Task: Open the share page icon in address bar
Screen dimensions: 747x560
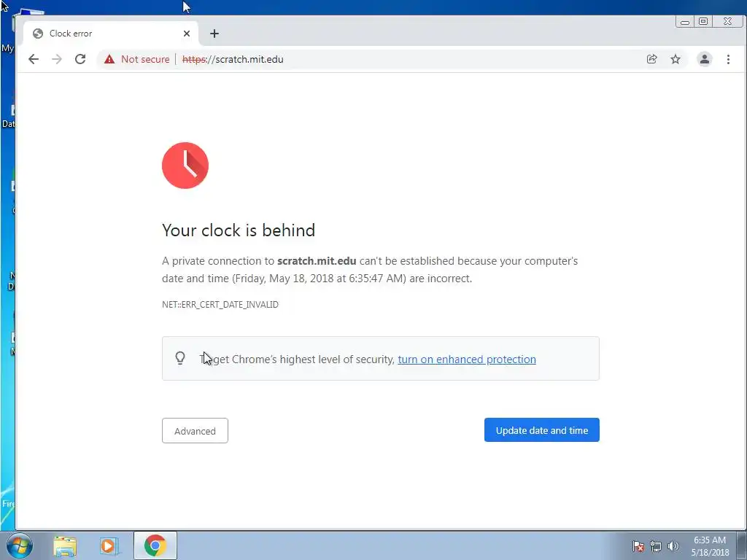Action: [x=651, y=59]
